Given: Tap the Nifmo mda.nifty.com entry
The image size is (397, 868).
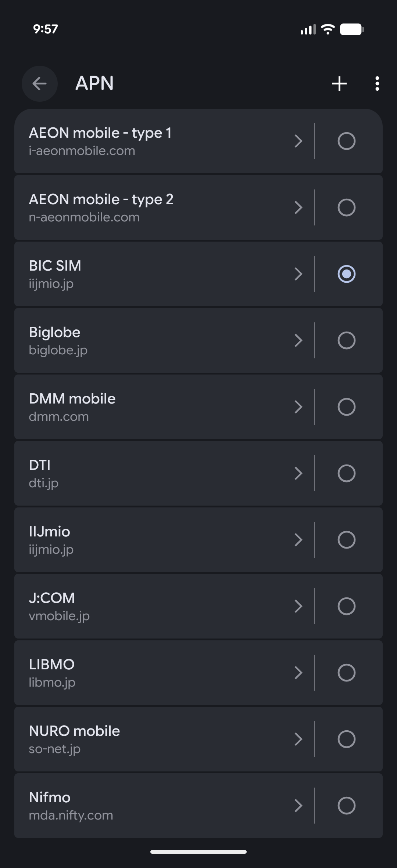Looking at the screenshot, I should pos(147,806).
